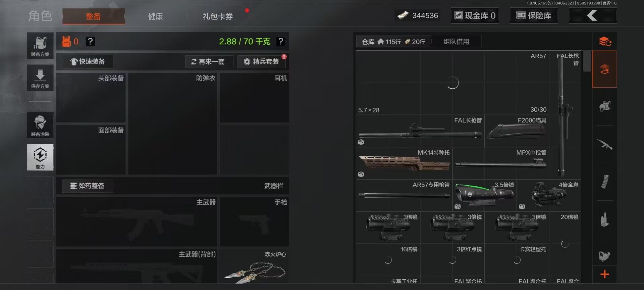This screenshot has height=290, width=644.
Task: Filter warehouse by rifle icon
Action: 605,144
